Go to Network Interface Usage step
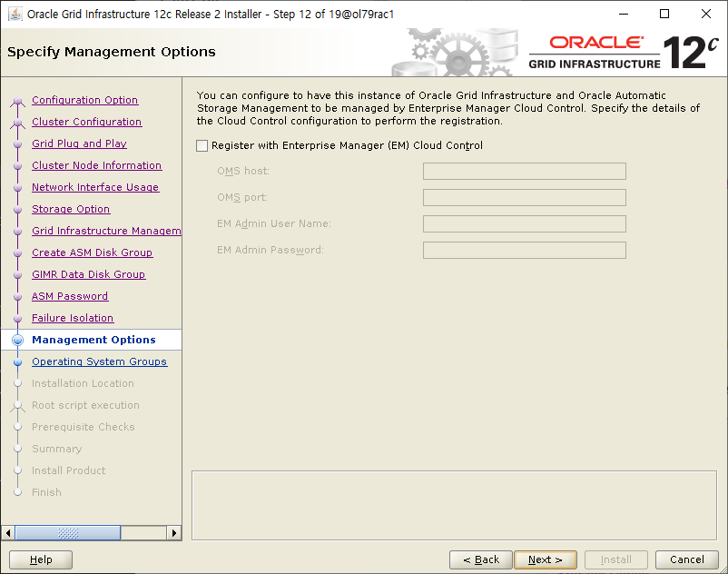The height and width of the screenshot is (574, 728). (95, 187)
